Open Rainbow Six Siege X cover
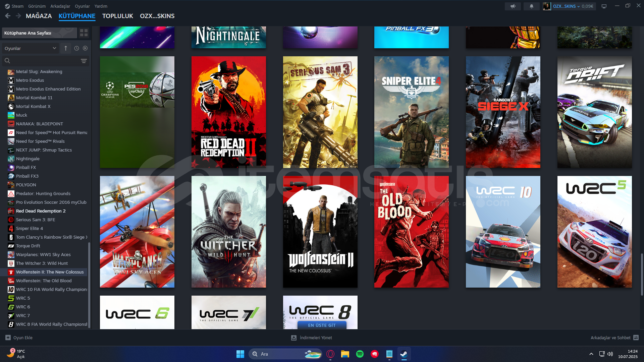This screenshot has width=644, height=362. pos(503,112)
